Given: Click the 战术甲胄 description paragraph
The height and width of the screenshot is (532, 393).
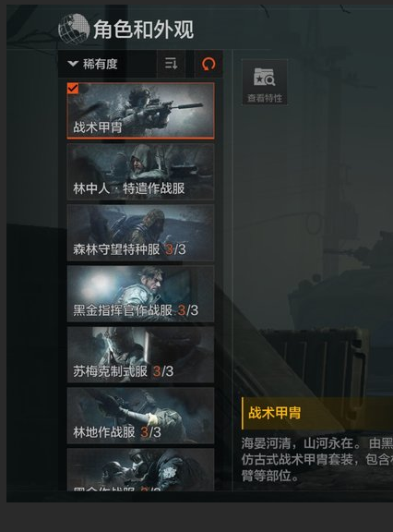Looking at the screenshot, I should pos(317,459).
